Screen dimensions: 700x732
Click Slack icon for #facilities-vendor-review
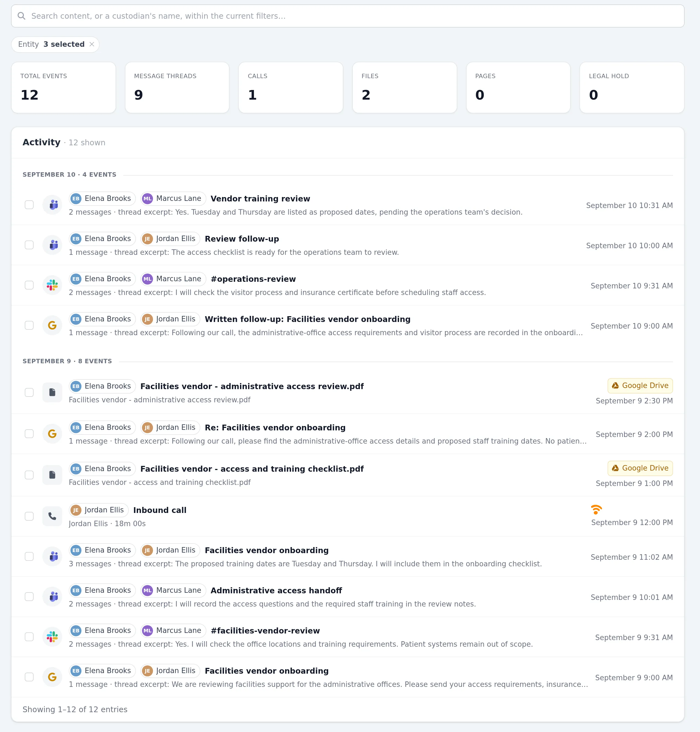pyautogui.click(x=52, y=637)
